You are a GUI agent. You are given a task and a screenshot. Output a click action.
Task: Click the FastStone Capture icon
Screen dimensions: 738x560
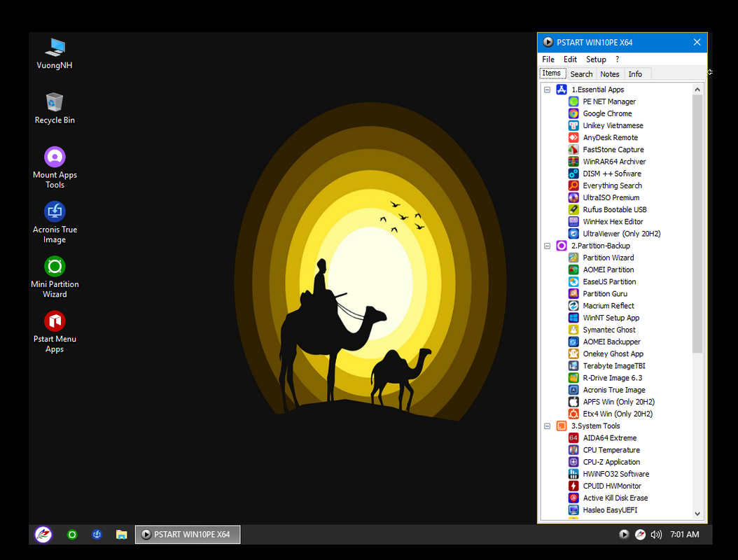tap(573, 150)
